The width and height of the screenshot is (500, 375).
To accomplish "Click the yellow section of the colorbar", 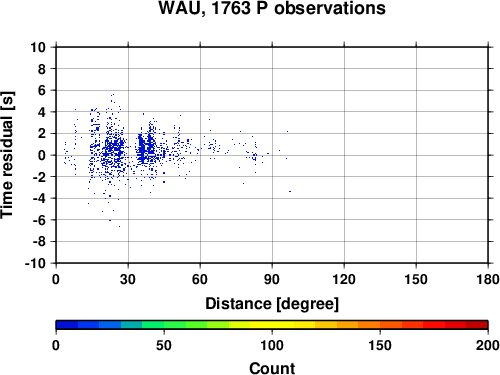I will coord(272,325).
